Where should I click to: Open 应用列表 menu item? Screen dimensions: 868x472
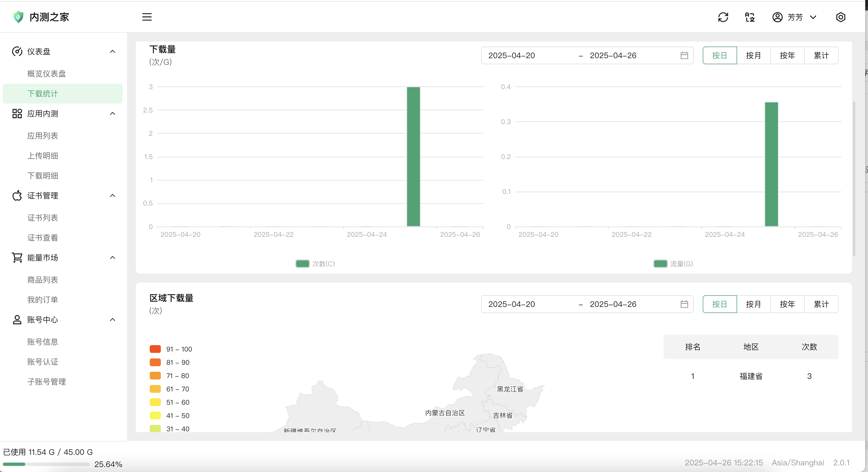42,136
